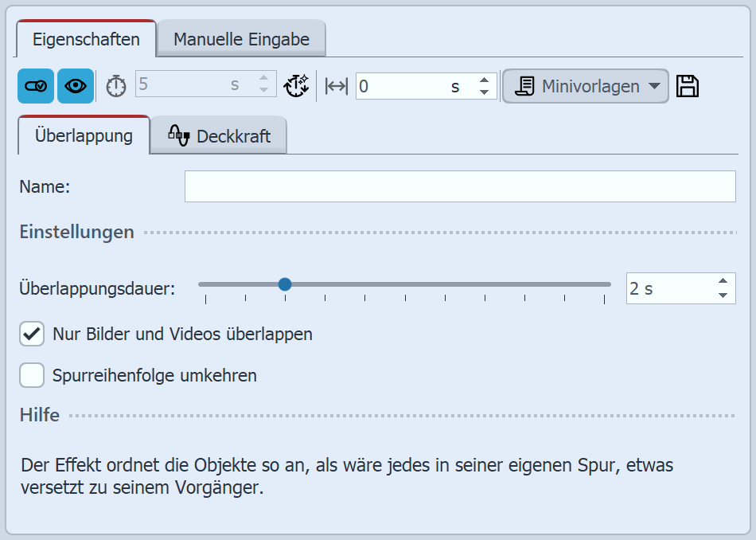The height and width of the screenshot is (540, 756).
Task: Toggle the eye visibility icon
Action: [x=74, y=86]
